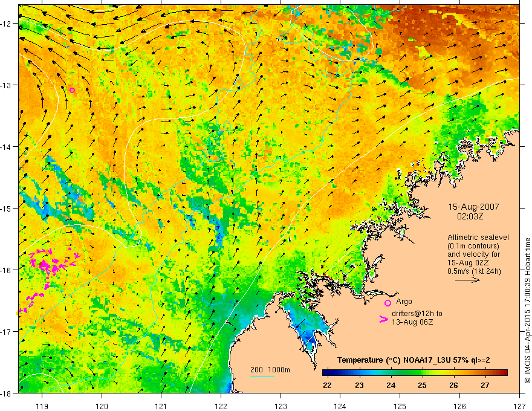This screenshot has width=532, height=411.
Task: Click the longitude axis label 127
Action: (x=519, y=407)
